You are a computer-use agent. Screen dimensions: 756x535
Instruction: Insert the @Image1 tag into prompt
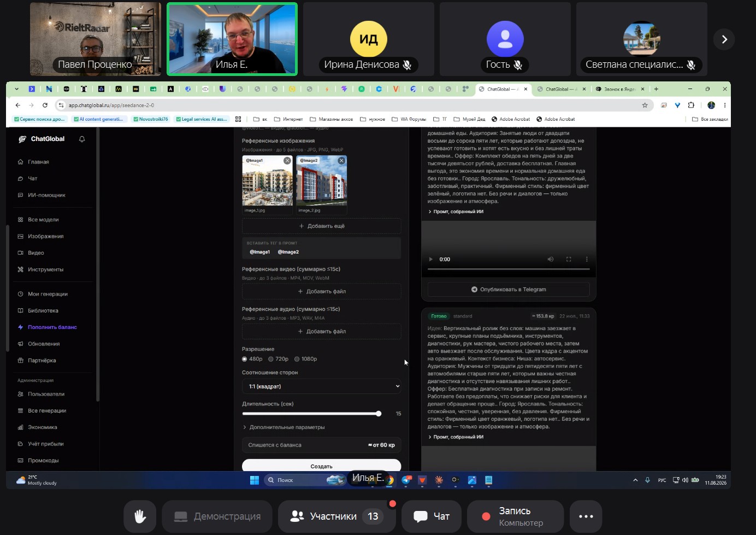pos(260,252)
